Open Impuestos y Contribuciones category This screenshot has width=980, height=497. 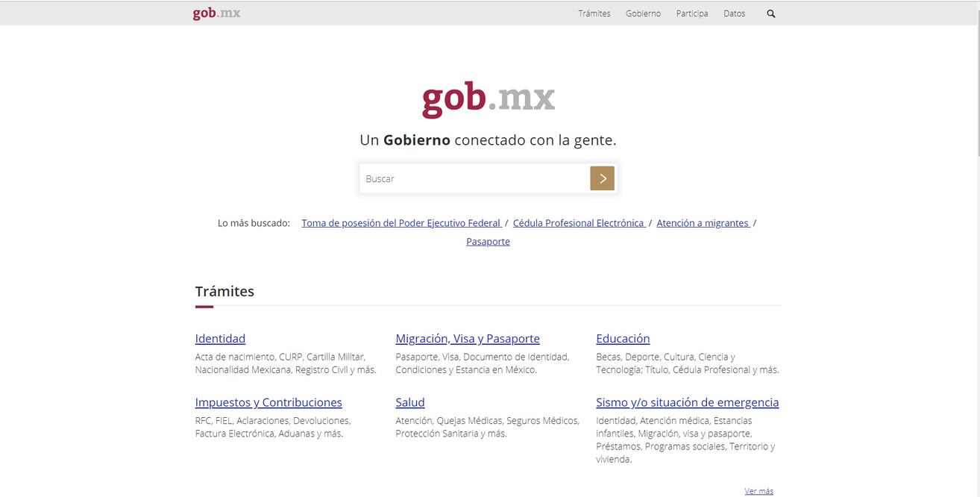[x=268, y=402]
